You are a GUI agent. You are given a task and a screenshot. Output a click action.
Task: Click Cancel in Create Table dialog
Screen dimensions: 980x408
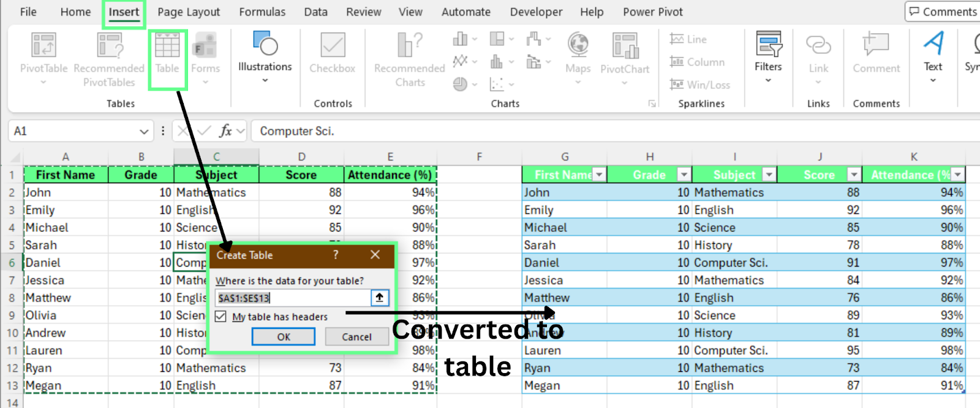pyautogui.click(x=356, y=337)
